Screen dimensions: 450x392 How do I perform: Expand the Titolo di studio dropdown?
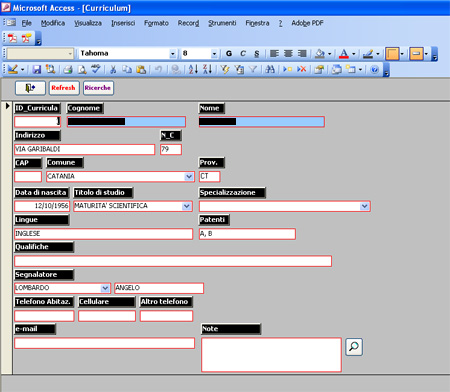click(x=187, y=206)
